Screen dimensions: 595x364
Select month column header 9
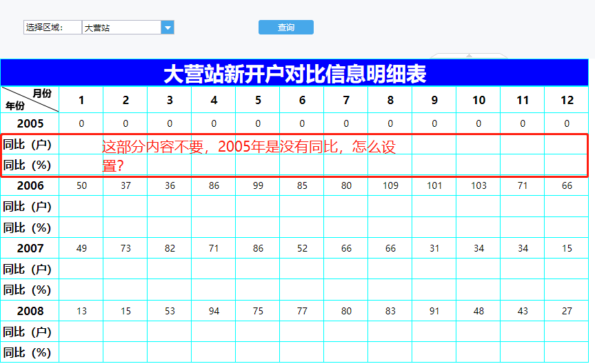(x=434, y=100)
